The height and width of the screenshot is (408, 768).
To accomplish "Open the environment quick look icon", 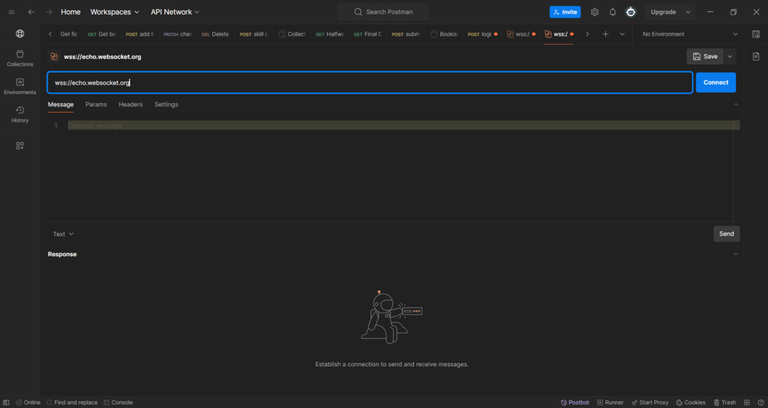I will click(756, 34).
